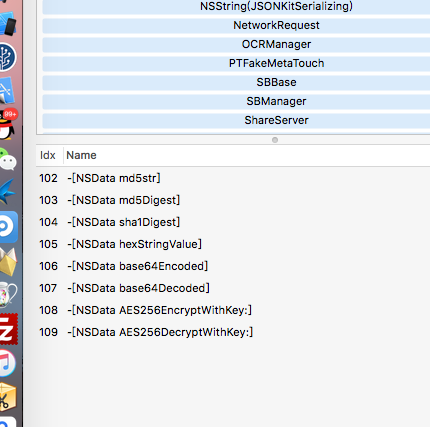
Task: Open QQ with the 99+ badge
Action: [x=8, y=124]
